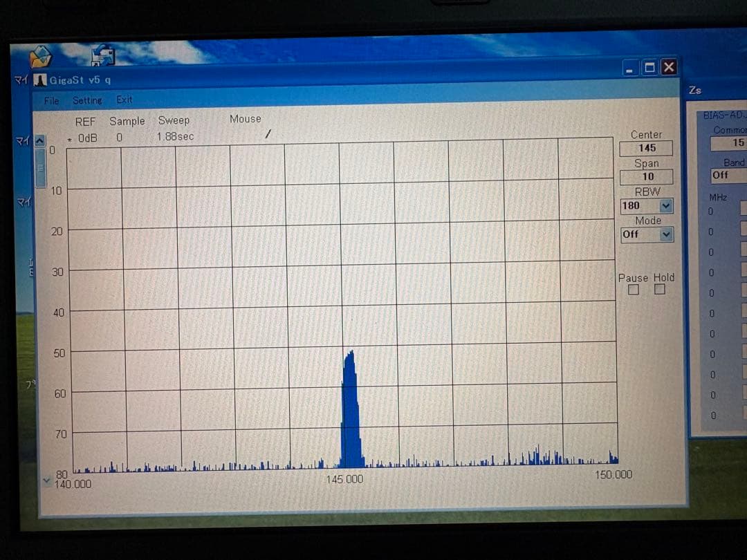Screen dimensions: 747x560
Task: Expand the RBW dropdown showing 180
Action: tap(665, 206)
